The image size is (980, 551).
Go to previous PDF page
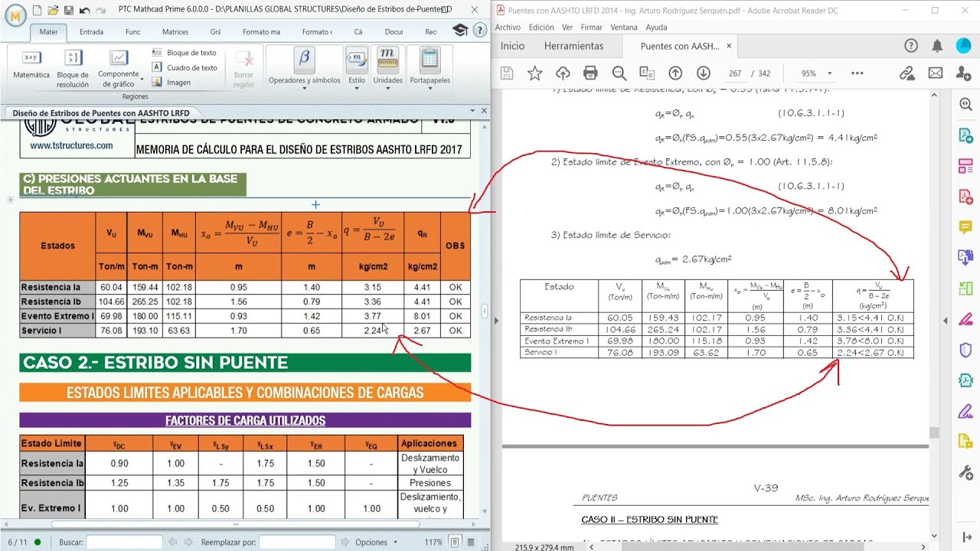pyautogui.click(x=675, y=73)
